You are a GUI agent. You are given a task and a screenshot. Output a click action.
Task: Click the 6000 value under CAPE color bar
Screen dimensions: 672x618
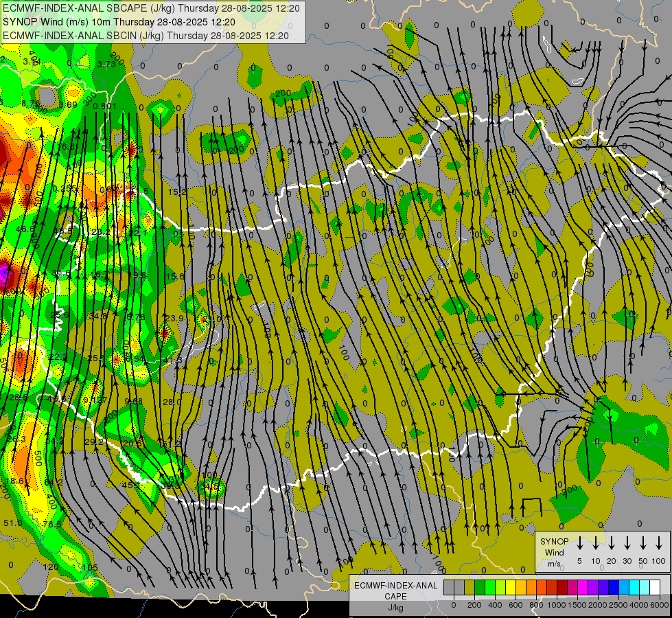pyautogui.click(x=660, y=605)
